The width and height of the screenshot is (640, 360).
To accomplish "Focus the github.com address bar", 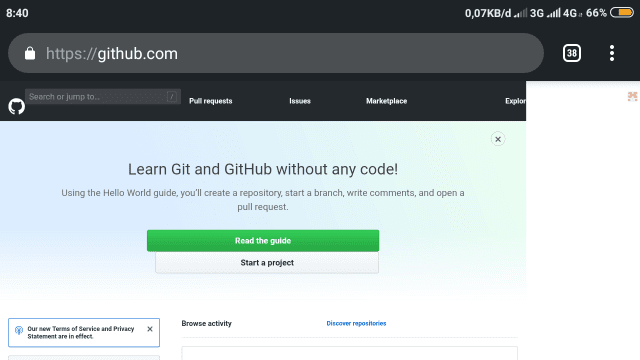I will 276,53.
